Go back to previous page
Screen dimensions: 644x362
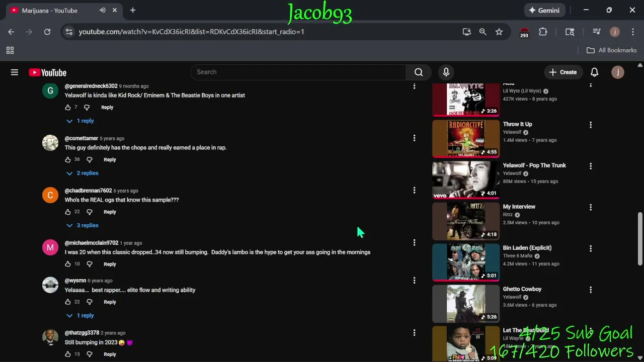coord(11,32)
